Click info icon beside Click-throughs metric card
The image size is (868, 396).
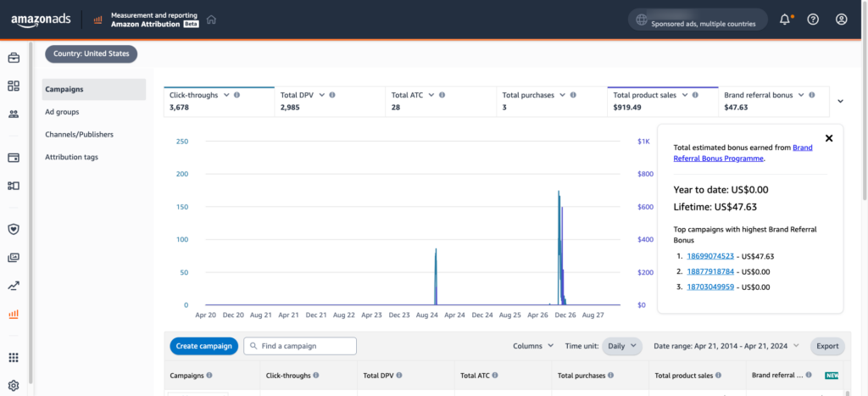pyautogui.click(x=237, y=95)
